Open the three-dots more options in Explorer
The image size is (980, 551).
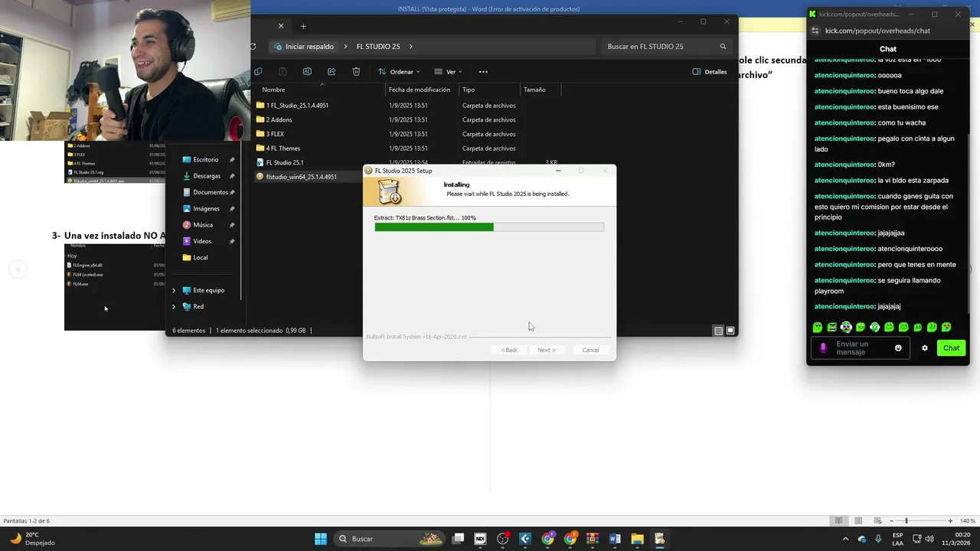[483, 71]
